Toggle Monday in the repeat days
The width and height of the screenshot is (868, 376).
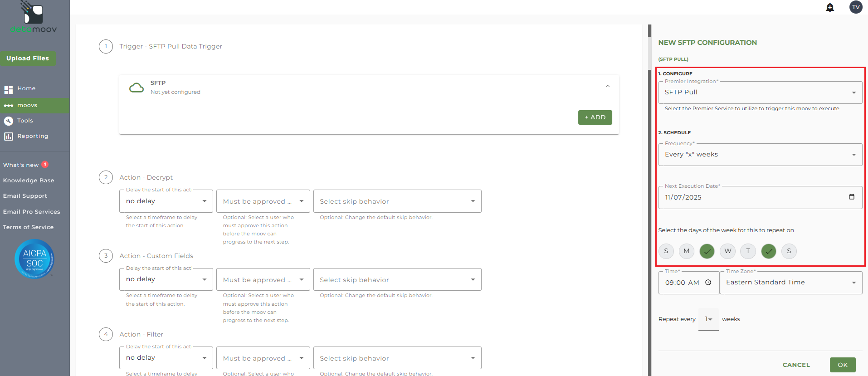pyautogui.click(x=687, y=251)
